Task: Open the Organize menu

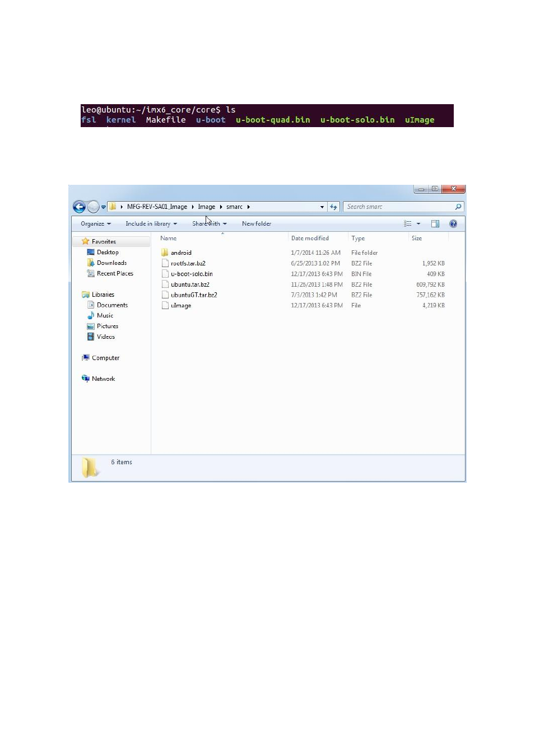Action: tap(96, 223)
